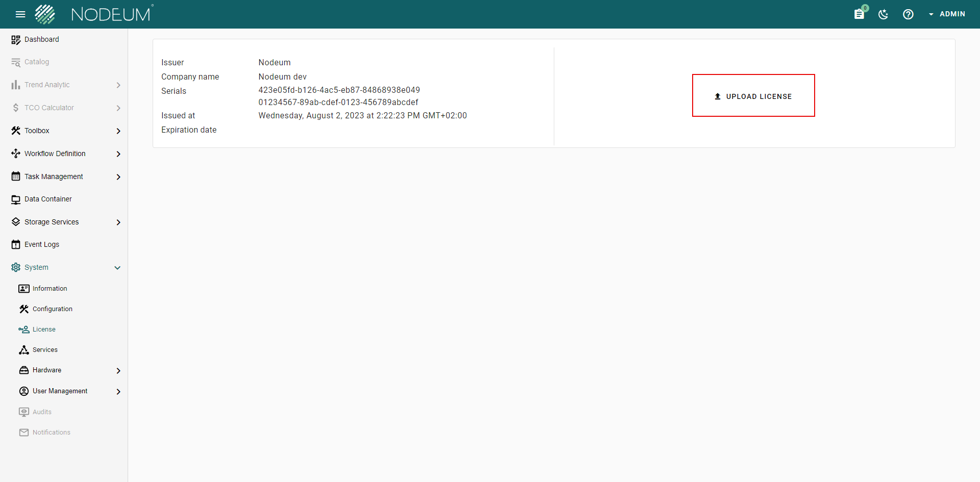The image size is (980, 482).
Task: Click the License key-user icon
Action: pyautogui.click(x=24, y=329)
